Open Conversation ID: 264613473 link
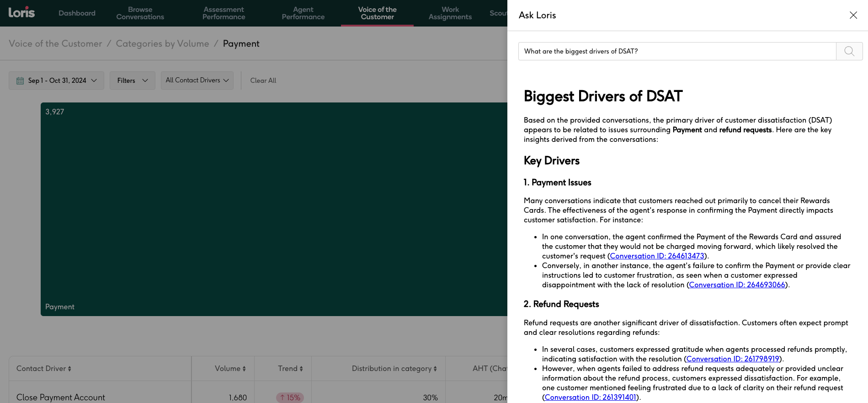This screenshot has height=403, width=868. (657, 256)
